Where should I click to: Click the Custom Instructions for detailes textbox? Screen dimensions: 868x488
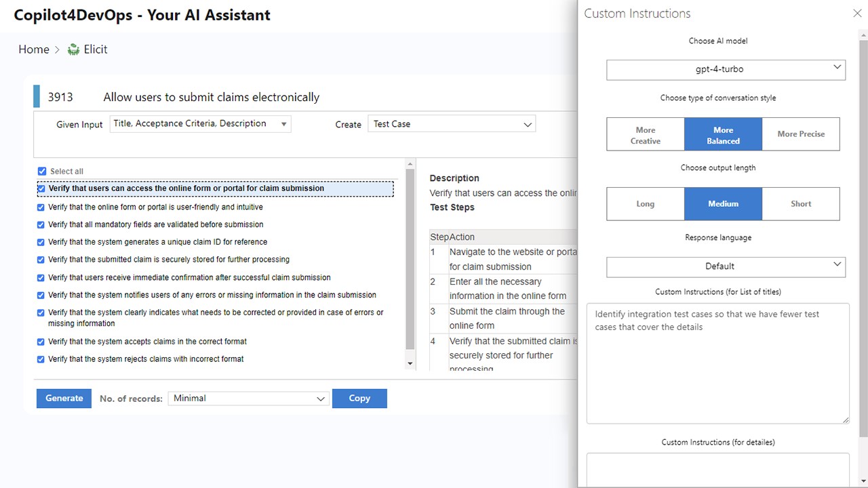718,470
